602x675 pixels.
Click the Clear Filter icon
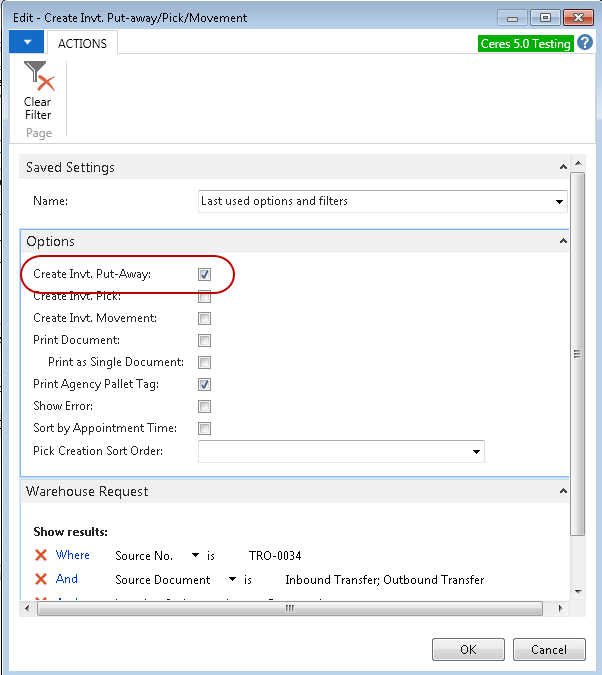tap(38, 78)
